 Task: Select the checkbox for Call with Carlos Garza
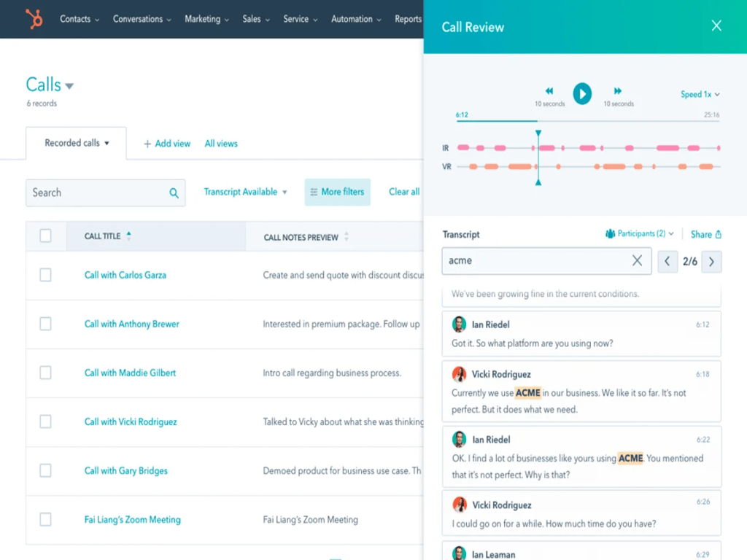tap(45, 275)
